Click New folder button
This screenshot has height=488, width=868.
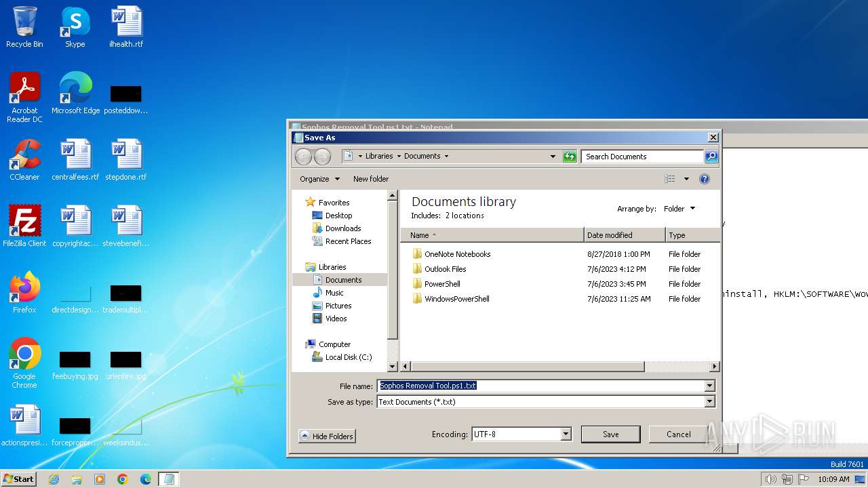pyautogui.click(x=371, y=179)
